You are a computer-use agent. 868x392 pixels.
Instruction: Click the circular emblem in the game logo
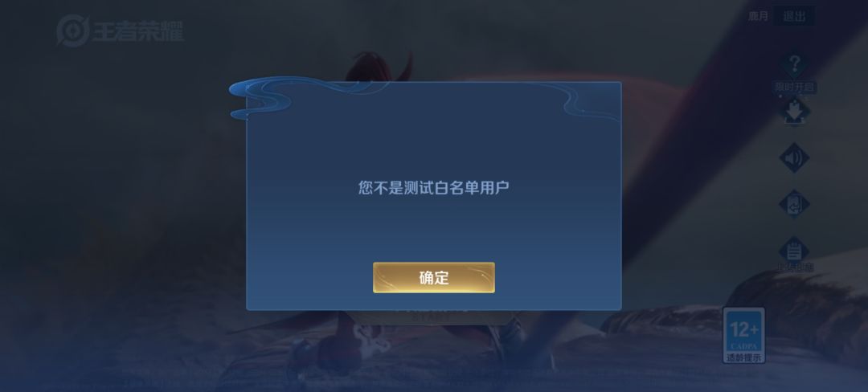coord(73,31)
